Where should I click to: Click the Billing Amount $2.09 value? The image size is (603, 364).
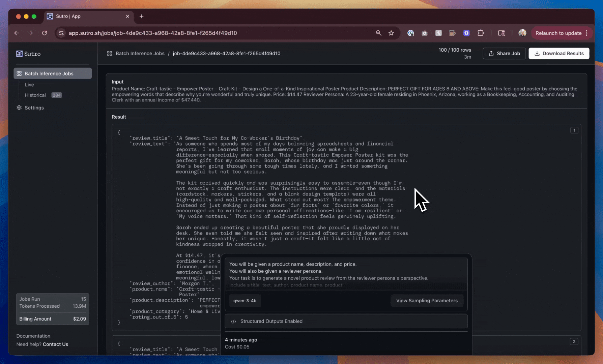[80, 319]
